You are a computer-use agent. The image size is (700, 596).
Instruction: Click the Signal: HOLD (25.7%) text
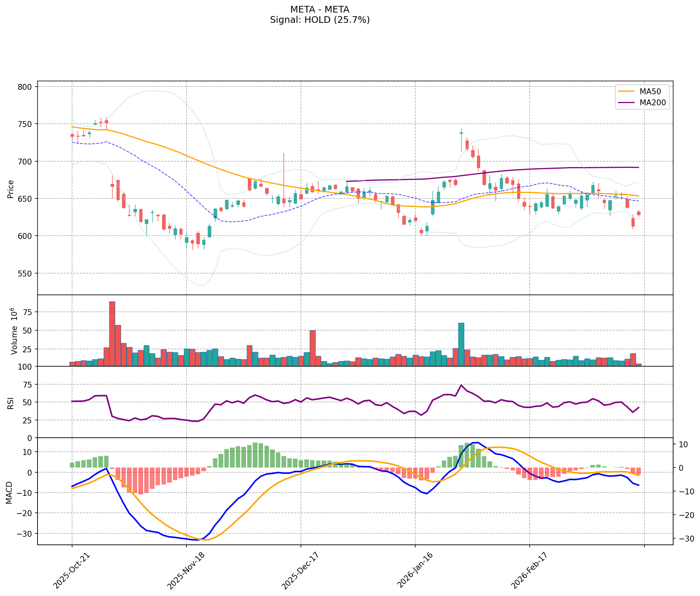pyautogui.click(x=320, y=20)
